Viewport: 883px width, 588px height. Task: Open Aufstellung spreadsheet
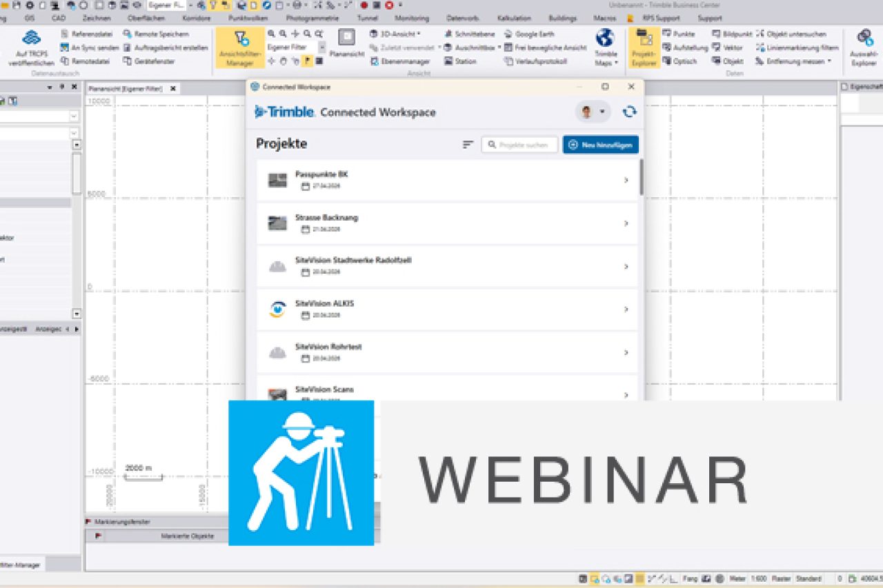pos(685,48)
